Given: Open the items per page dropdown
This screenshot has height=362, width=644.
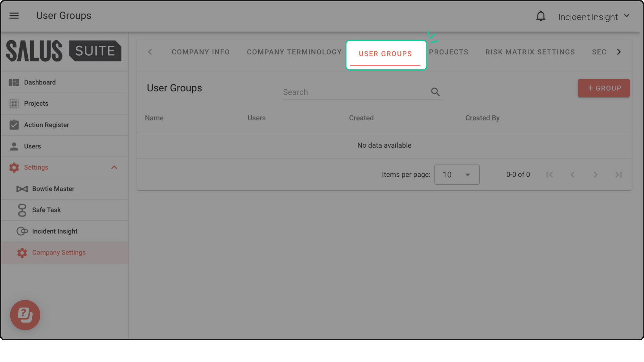Looking at the screenshot, I should (x=457, y=175).
